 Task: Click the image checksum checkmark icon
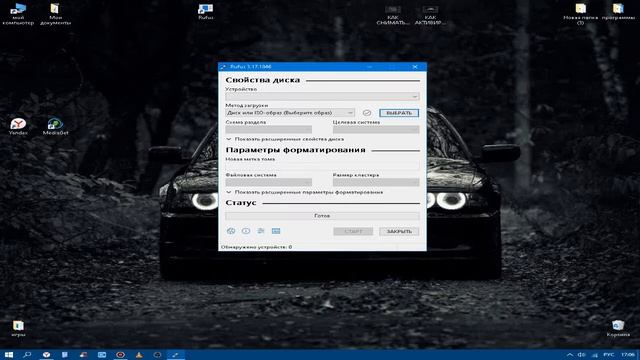click(x=367, y=113)
